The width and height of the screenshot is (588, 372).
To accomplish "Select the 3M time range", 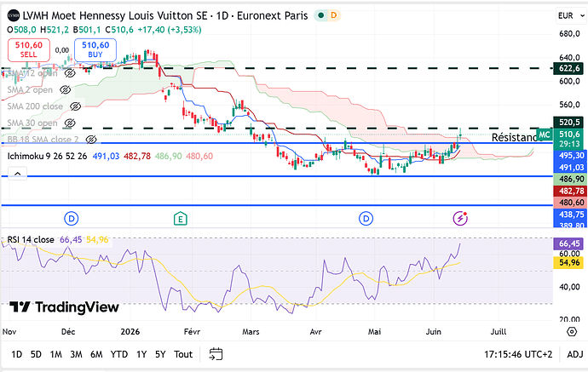I will 76,354.
